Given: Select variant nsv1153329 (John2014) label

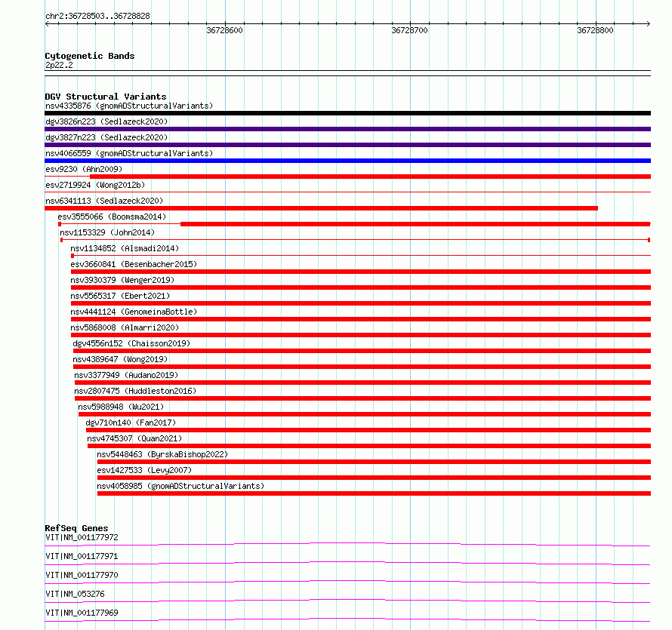Looking at the screenshot, I should 107,232.
